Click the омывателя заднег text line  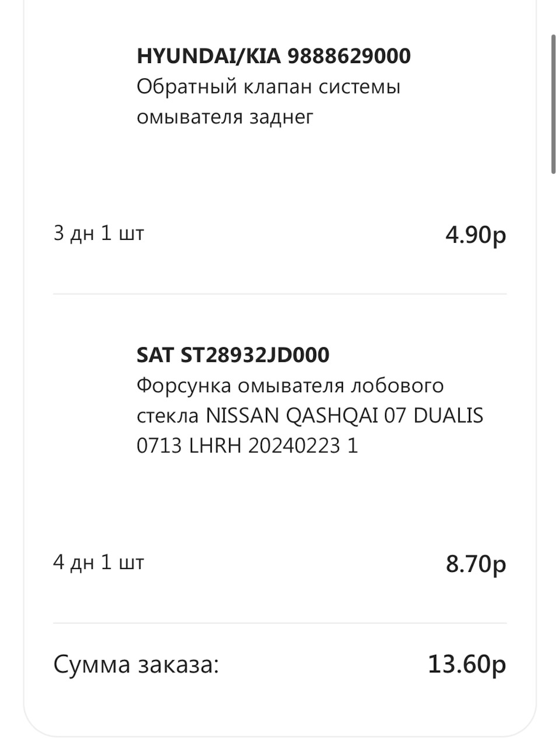coord(225,117)
